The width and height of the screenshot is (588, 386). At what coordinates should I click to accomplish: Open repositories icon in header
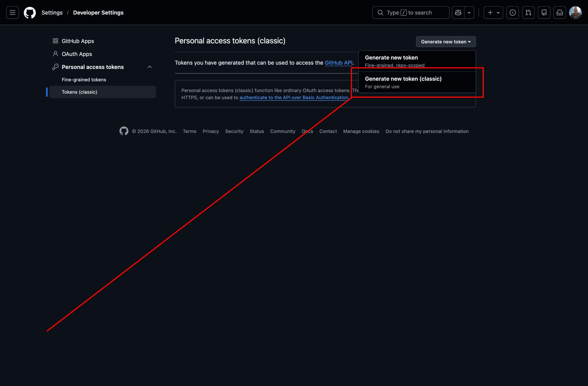[x=544, y=13]
